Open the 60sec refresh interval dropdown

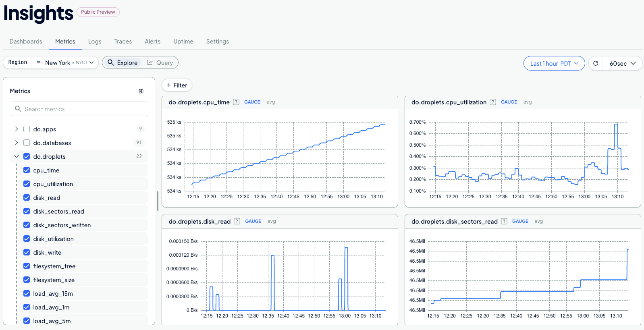click(x=623, y=63)
